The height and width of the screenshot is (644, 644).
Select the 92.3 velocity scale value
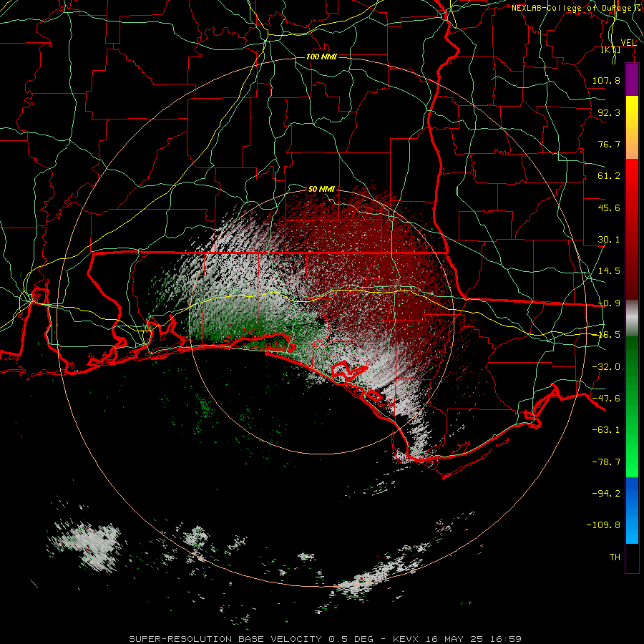[609, 112]
